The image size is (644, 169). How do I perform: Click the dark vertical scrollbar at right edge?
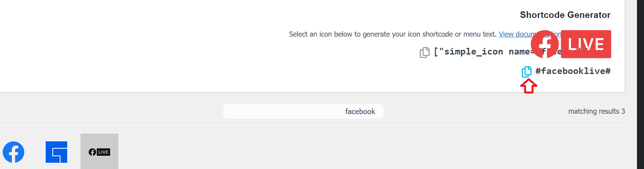pos(640,84)
